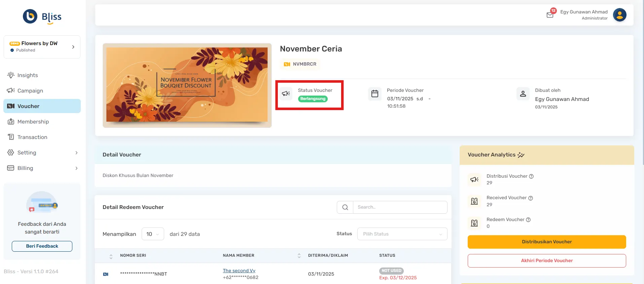The width and height of the screenshot is (644, 284).
Task: Click the Bliss logo
Action: (42, 16)
